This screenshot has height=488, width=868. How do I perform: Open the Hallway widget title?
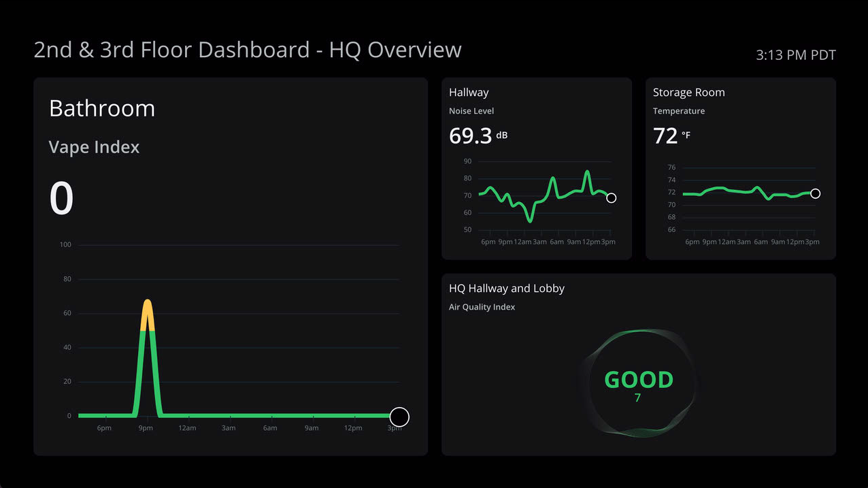(469, 93)
